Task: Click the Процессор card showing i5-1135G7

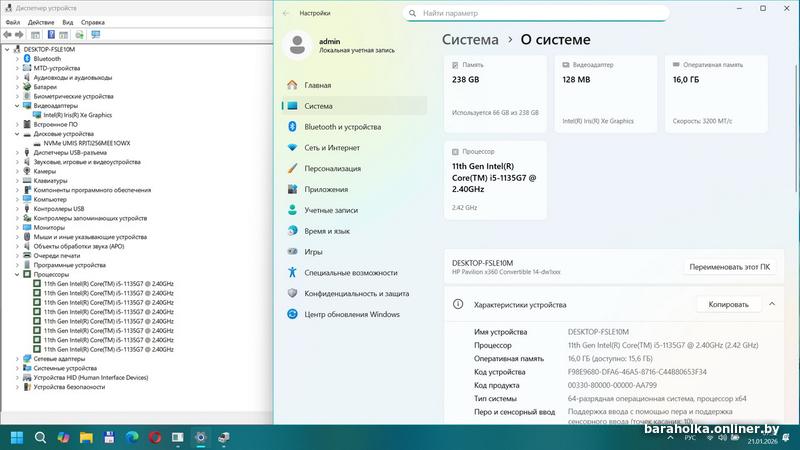Action: pos(495,181)
